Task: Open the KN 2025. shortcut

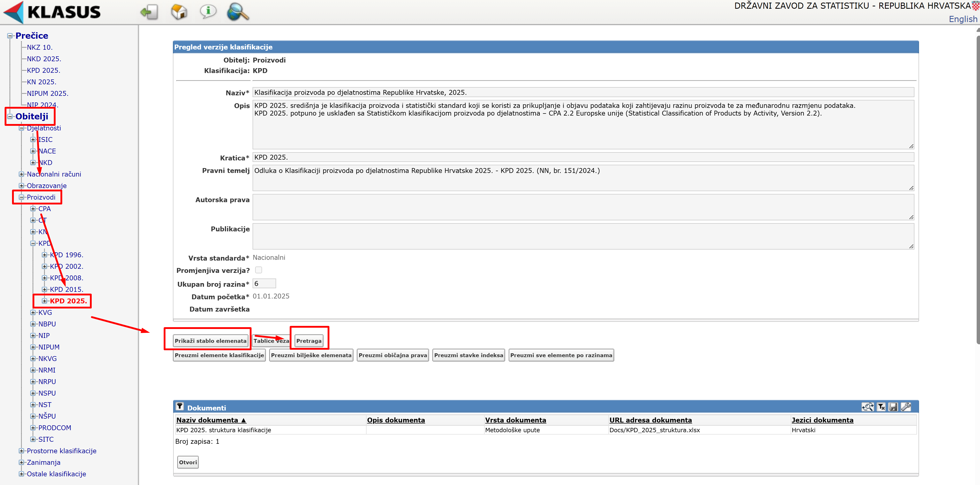Action: [x=41, y=82]
